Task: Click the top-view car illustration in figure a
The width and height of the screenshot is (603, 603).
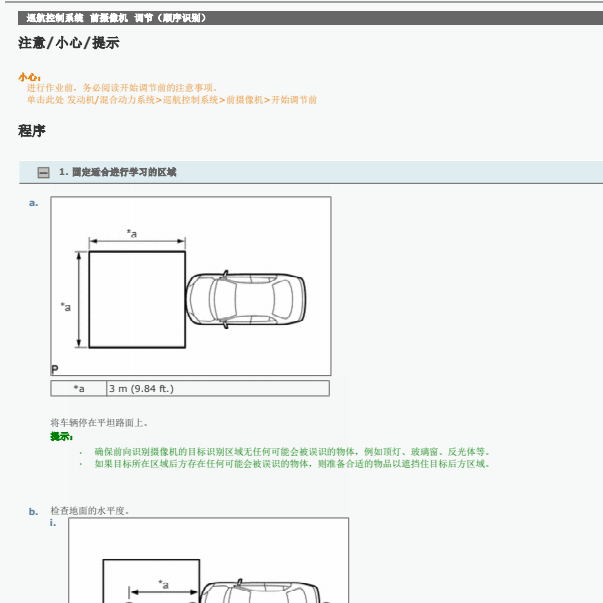Action: (x=246, y=299)
